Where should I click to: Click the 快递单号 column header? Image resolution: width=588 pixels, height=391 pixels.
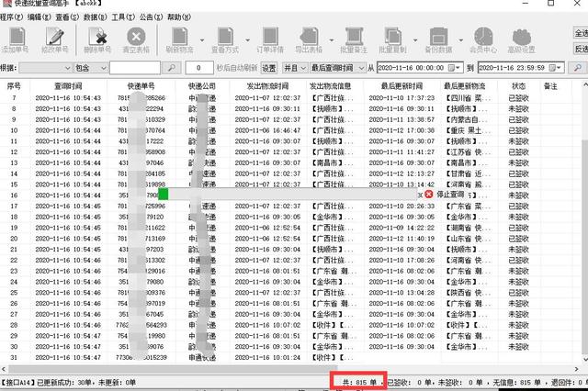click(141, 86)
